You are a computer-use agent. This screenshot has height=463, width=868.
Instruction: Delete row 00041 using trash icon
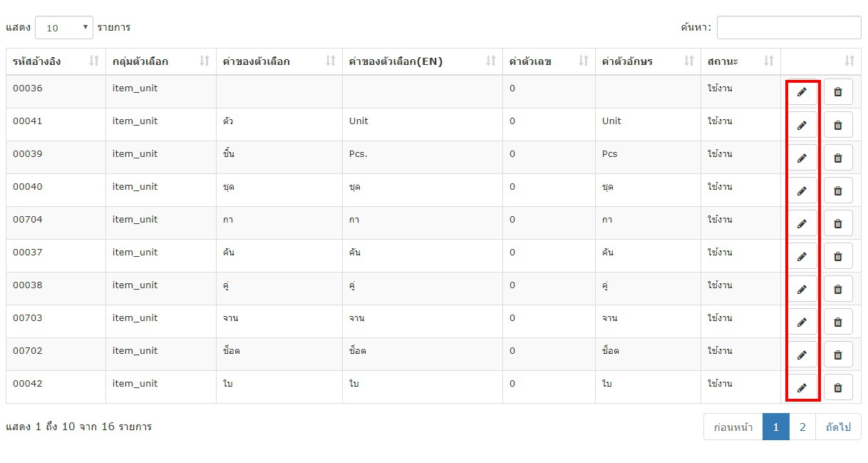click(x=838, y=125)
